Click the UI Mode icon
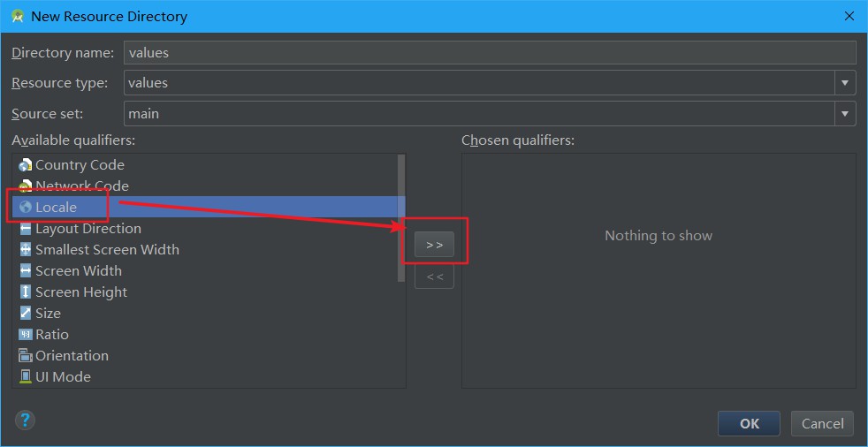Viewport: 868px width, 447px height. [x=26, y=376]
